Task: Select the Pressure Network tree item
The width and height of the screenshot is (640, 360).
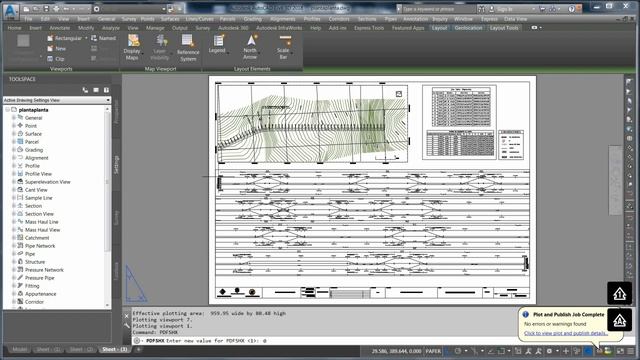Action: (x=44, y=270)
